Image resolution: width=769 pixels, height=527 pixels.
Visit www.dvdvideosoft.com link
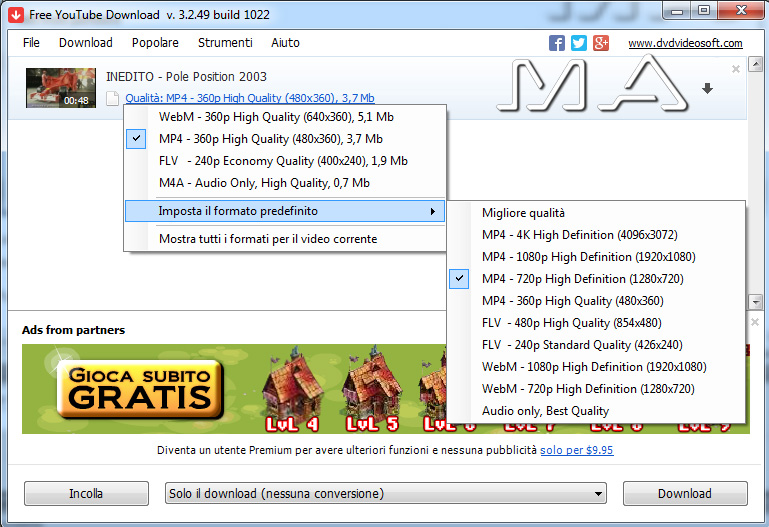pos(685,43)
